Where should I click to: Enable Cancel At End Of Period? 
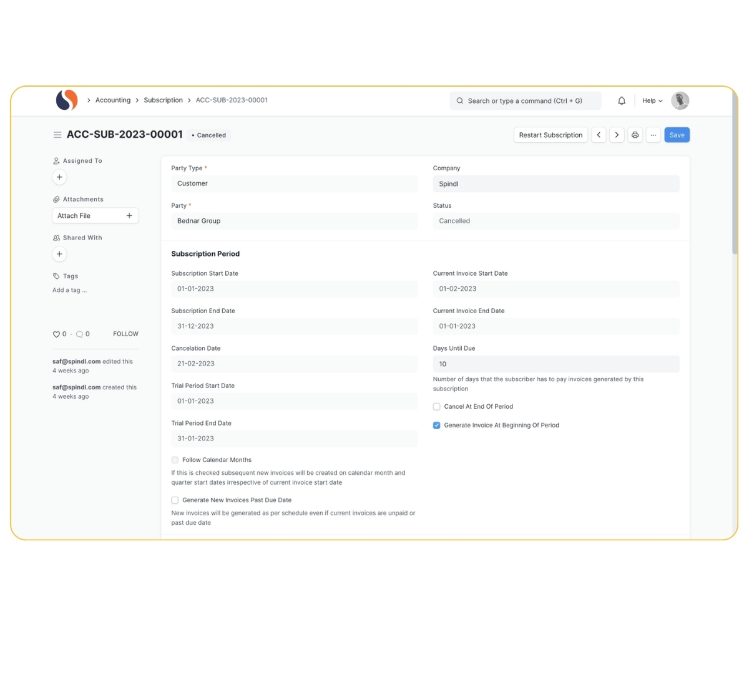pyautogui.click(x=437, y=407)
